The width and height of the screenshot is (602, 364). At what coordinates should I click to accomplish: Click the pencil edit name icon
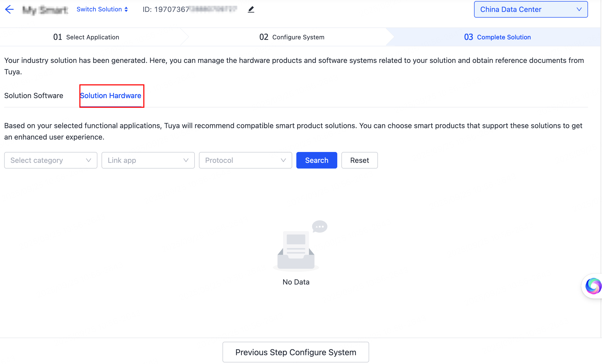[251, 10]
